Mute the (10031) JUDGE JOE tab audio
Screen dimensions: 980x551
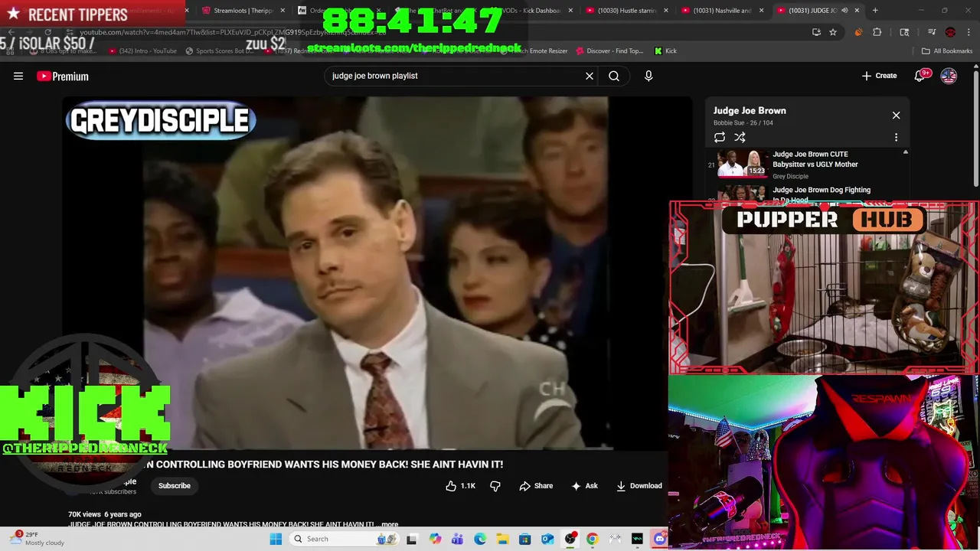[x=844, y=11]
